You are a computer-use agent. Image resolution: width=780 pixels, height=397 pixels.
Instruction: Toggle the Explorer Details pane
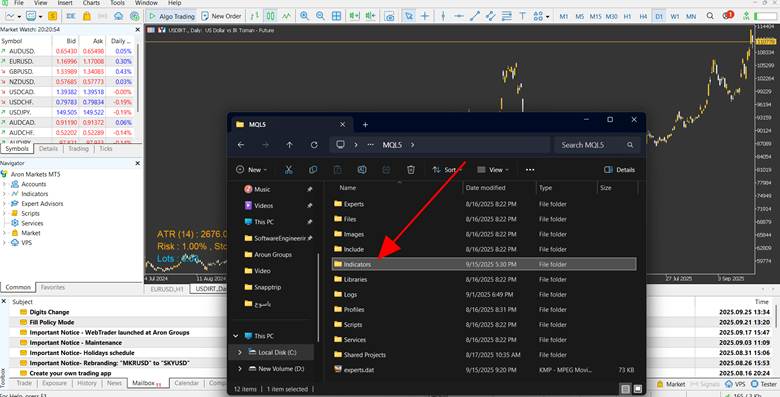coord(619,170)
